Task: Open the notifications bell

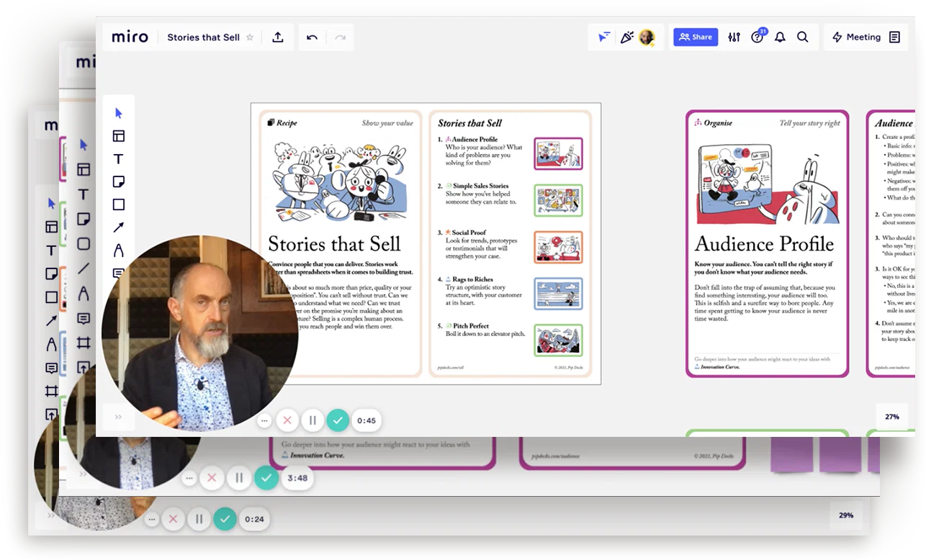Action: click(x=780, y=37)
